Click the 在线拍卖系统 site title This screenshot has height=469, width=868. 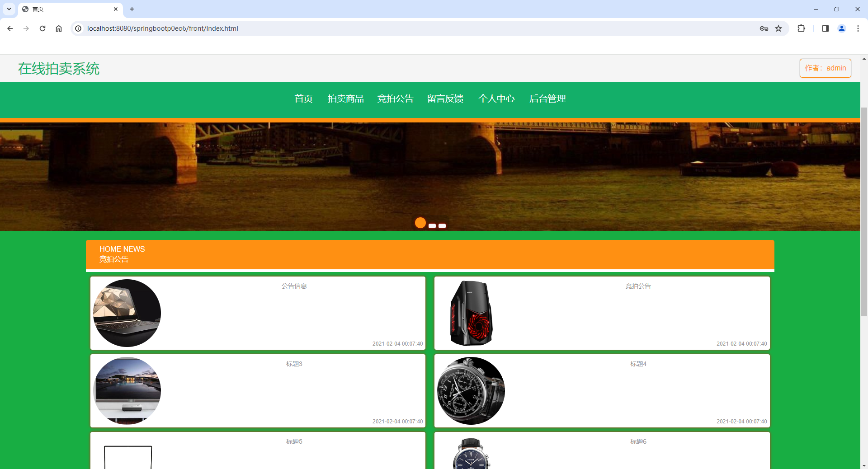(59, 69)
